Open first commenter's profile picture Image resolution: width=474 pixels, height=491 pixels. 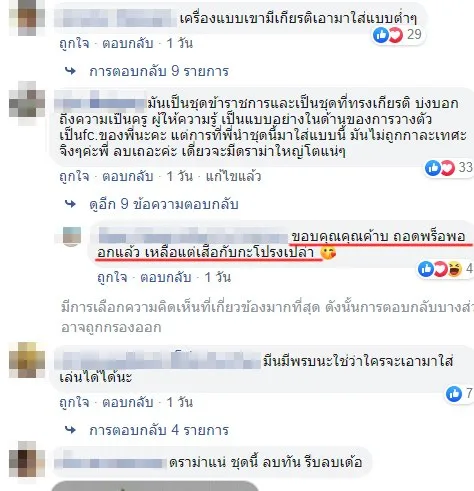coord(27,17)
